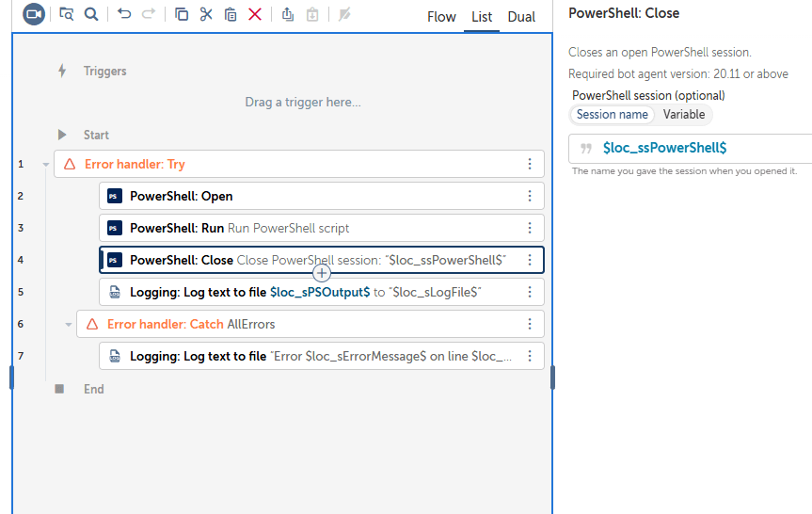The image size is (812, 514).
Task: Click log file icon on line 7
Action: tap(115, 356)
